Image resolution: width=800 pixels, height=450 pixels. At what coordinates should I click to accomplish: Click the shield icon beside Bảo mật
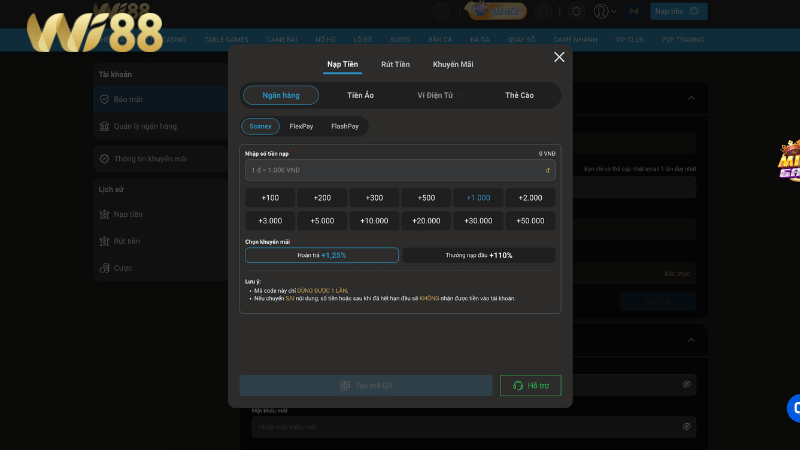click(103, 100)
